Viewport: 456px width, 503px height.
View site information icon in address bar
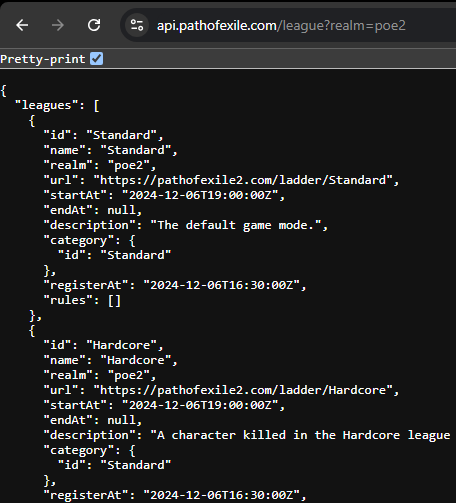137,25
